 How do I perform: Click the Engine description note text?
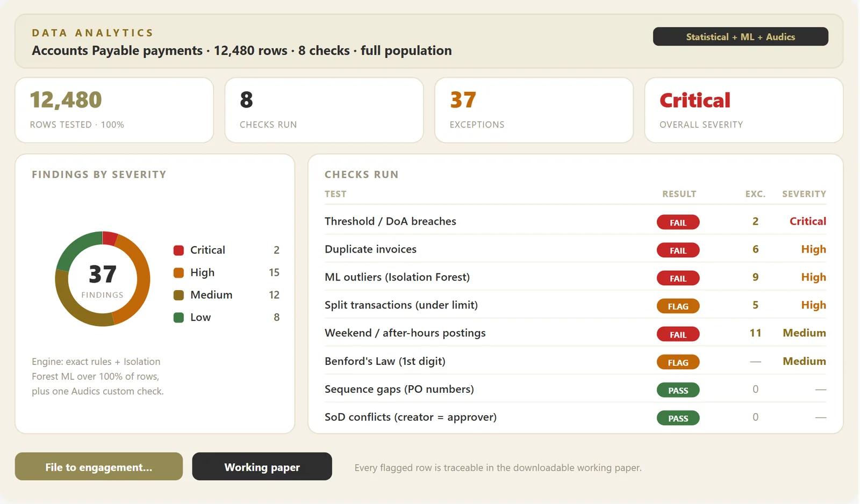pyautogui.click(x=98, y=377)
